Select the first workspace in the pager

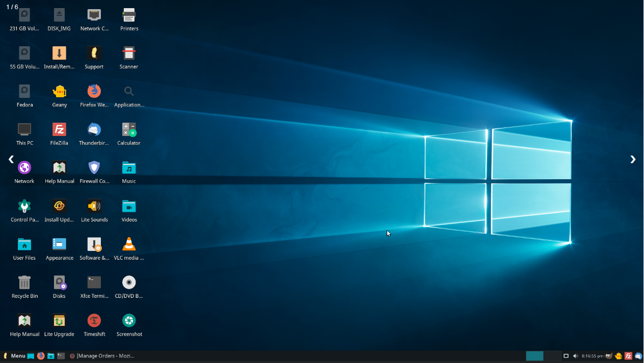tap(534, 356)
